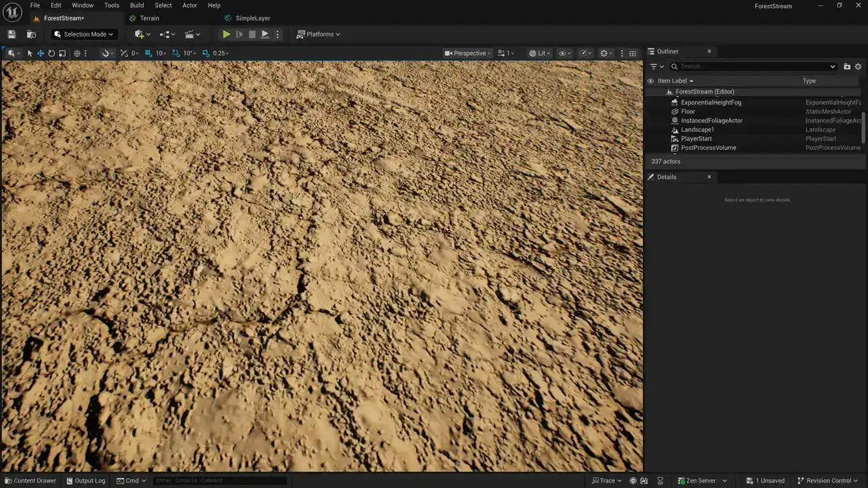This screenshot has height=488, width=868.
Task: Open Outliner settings gear
Action: point(858,66)
